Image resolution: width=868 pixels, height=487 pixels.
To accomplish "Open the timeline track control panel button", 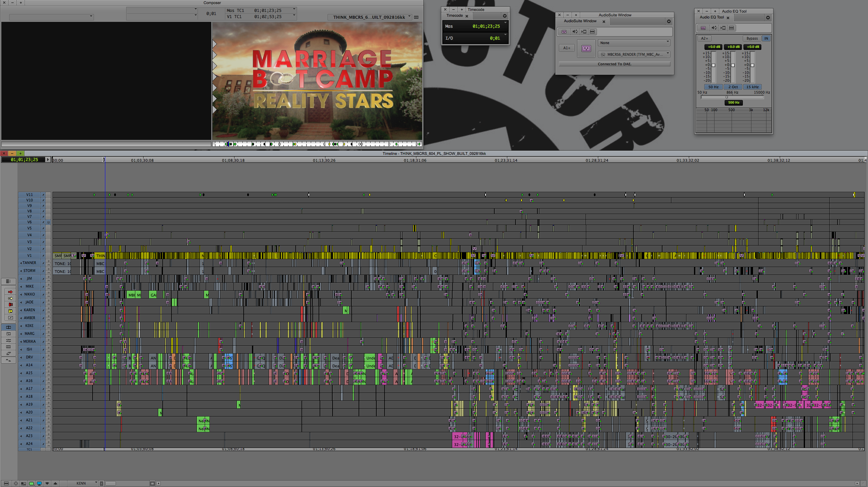I will pos(8,281).
